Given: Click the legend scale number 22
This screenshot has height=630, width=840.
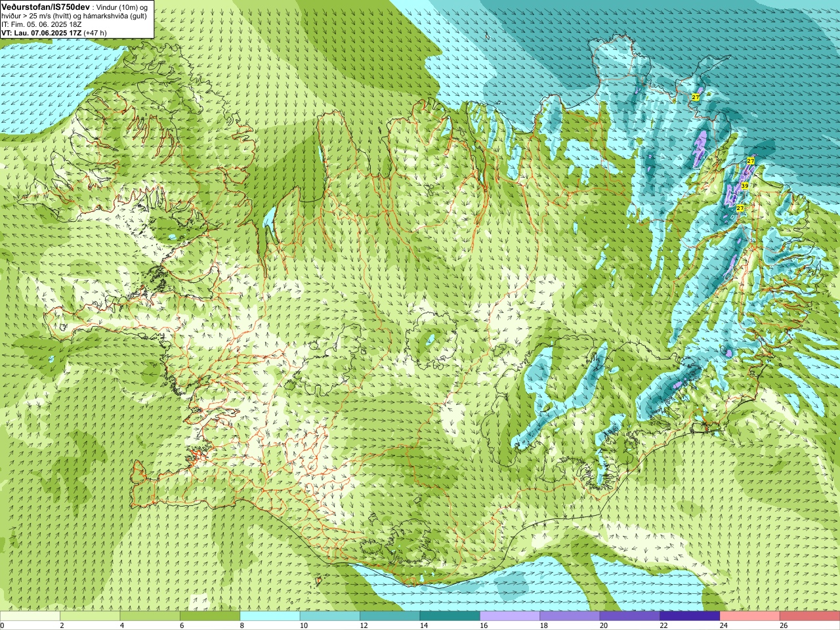Looking at the screenshot, I should 663,625.
